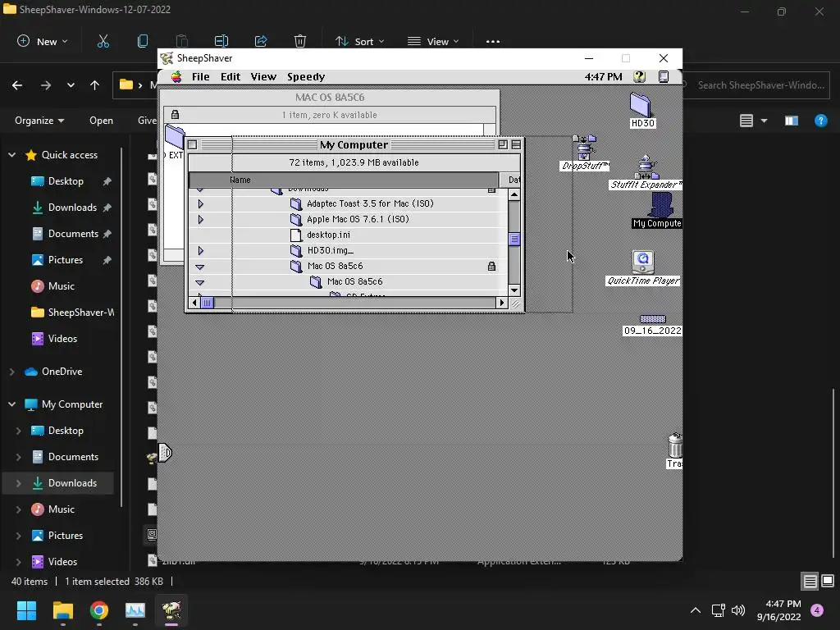Screen dimensions: 840x630
Task: Click the Rename icon in Explorer toolbar
Action: pos(221,41)
